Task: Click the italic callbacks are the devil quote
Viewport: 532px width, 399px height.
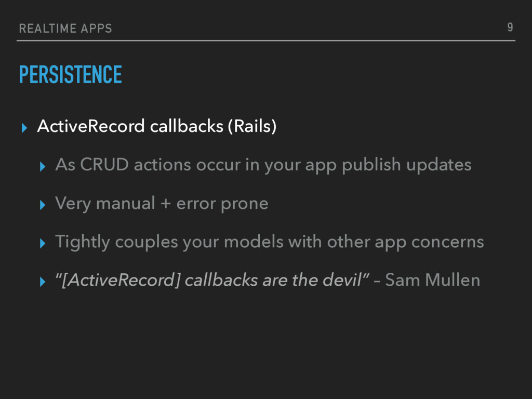Action: 212,280
